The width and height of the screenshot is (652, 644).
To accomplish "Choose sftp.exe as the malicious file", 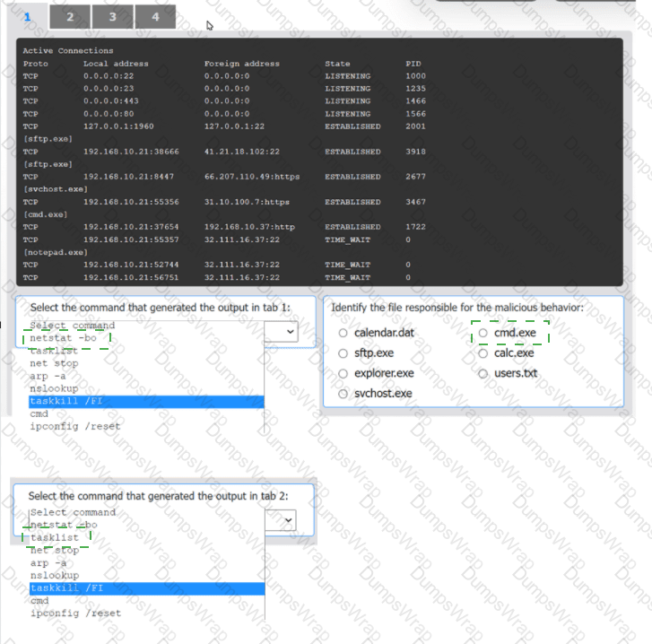I will (x=343, y=353).
